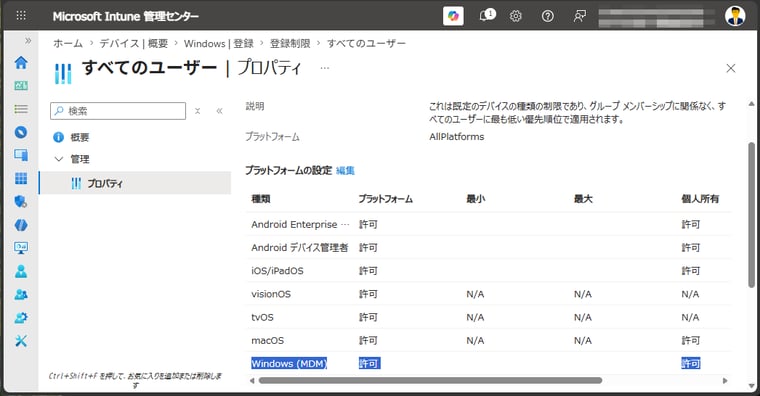Viewport: 760px width, 396px height.
Task: Select the visionOS row
Action: pyautogui.click(x=488, y=294)
